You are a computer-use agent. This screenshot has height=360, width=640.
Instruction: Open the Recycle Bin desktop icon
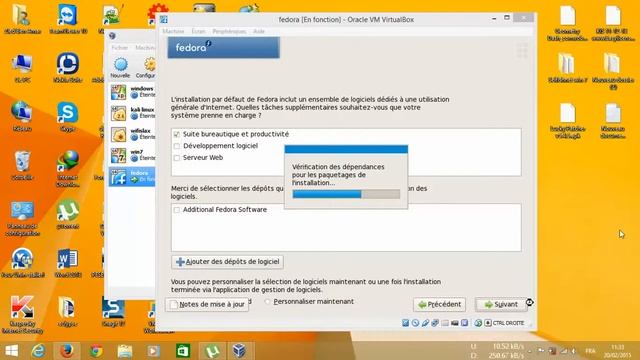pyautogui.click(x=22, y=165)
